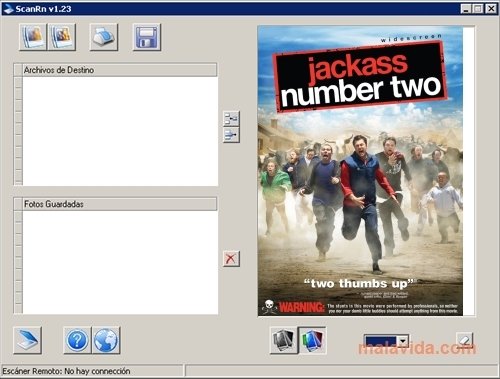Open the dark blue color dropdown arrow
The height and width of the screenshot is (379, 500).
[403, 341]
